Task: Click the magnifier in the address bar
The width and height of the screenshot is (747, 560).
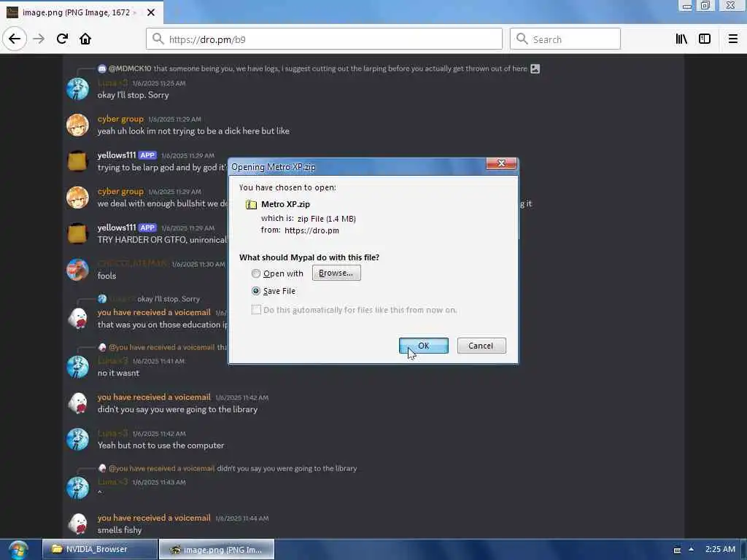Action: coord(158,39)
